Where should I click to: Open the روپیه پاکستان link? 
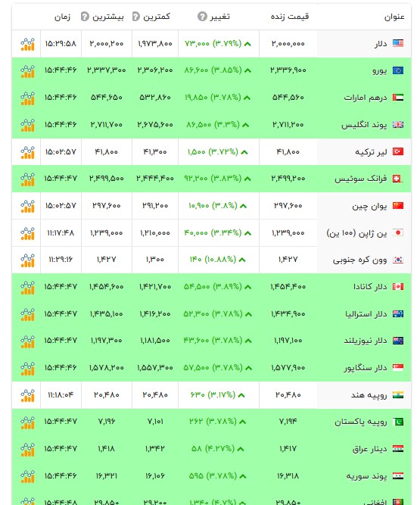(361, 422)
